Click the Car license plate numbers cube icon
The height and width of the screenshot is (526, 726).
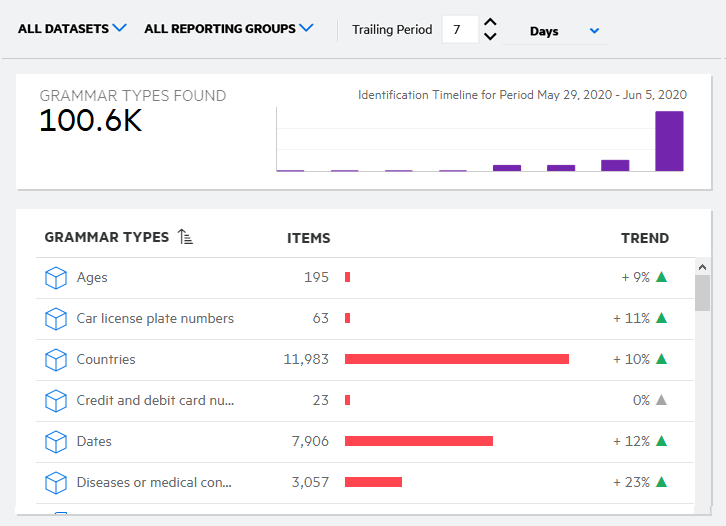56,319
